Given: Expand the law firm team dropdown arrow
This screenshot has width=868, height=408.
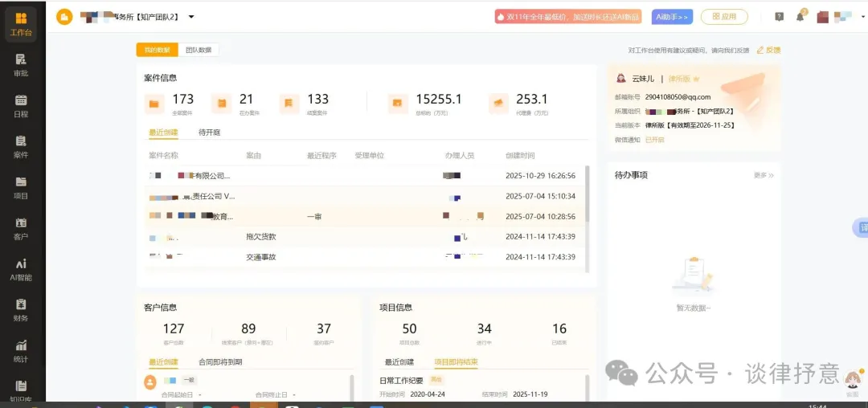Looking at the screenshot, I should click(x=191, y=17).
